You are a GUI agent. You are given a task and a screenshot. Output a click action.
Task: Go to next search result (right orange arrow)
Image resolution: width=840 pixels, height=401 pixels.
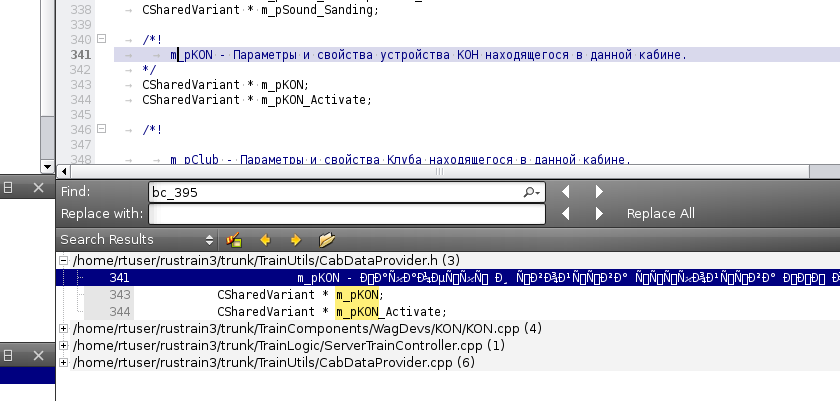point(295,240)
